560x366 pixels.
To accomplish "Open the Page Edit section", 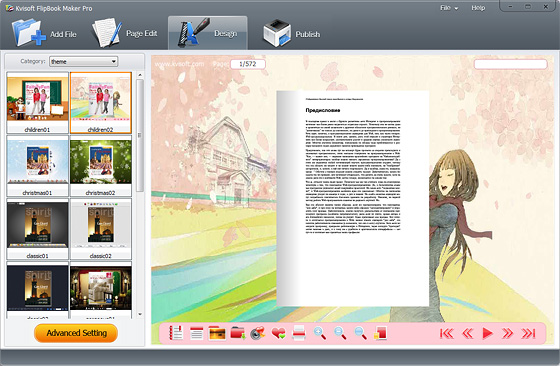I will click(x=125, y=33).
